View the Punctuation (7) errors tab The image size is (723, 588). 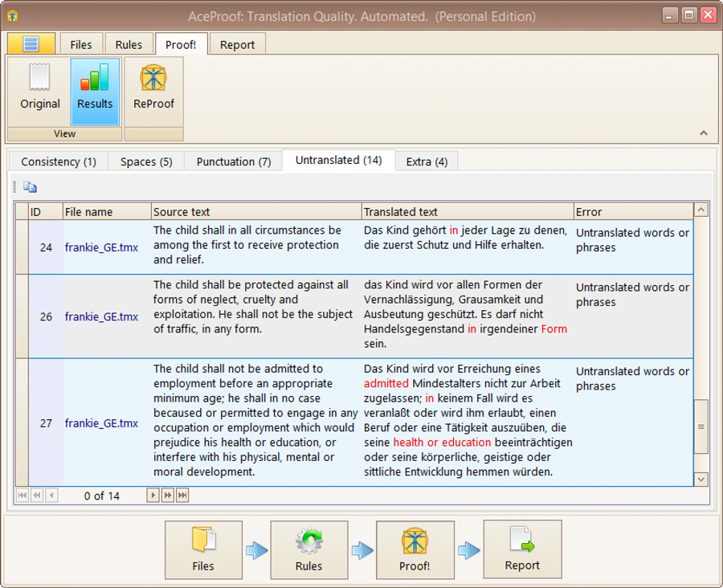click(x=232, y=161)
